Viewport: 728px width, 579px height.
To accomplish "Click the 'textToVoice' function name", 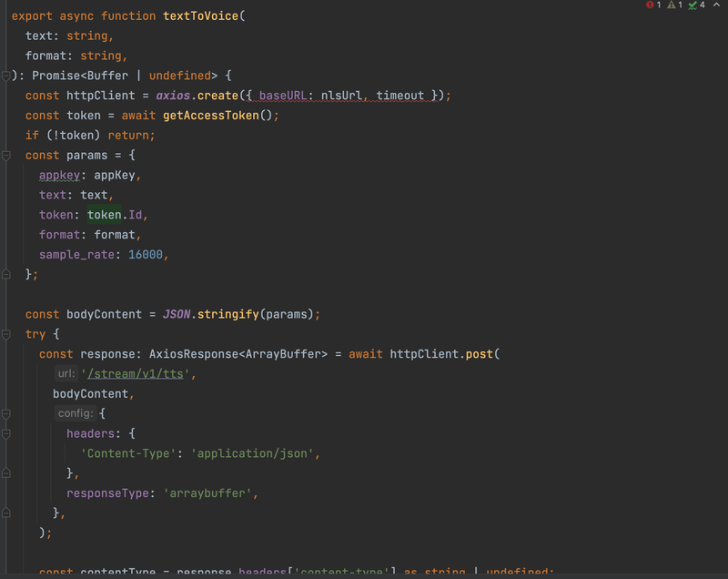I will (x=197, y=16).
